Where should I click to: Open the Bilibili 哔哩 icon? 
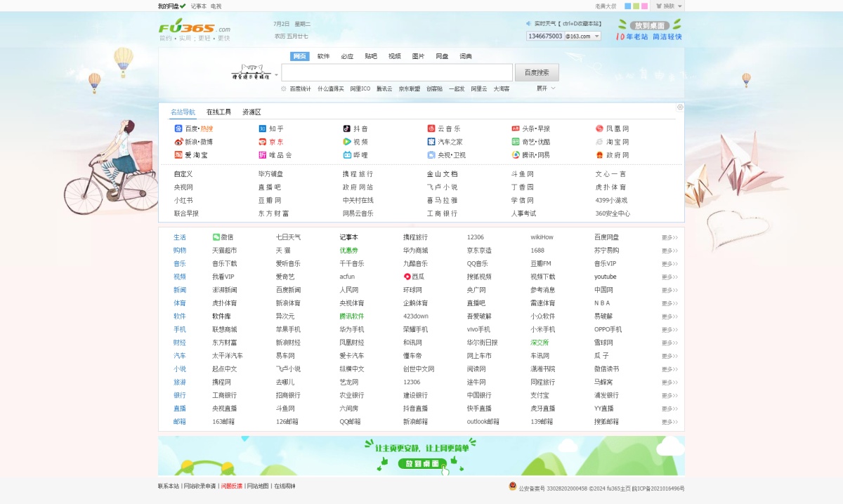pos(347,155)
